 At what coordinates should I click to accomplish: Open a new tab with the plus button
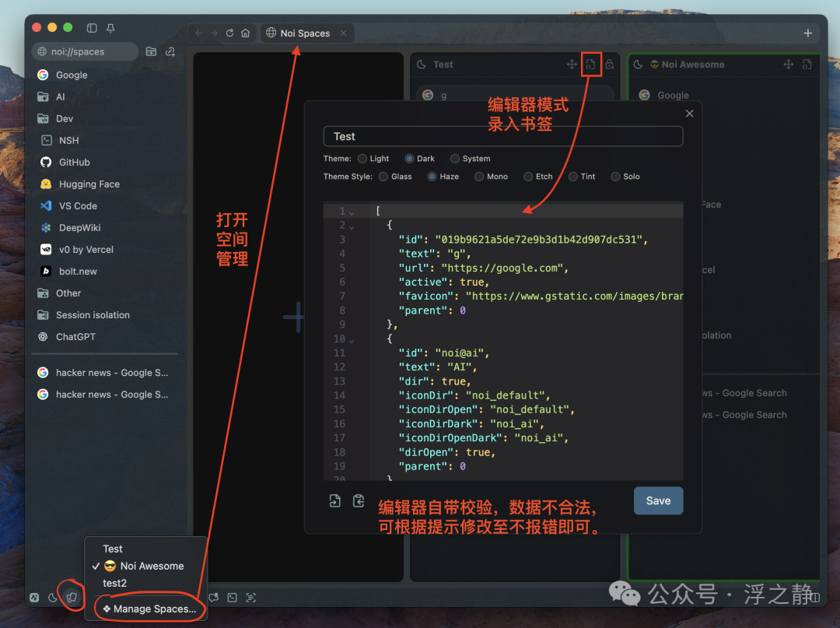[807, 33]
